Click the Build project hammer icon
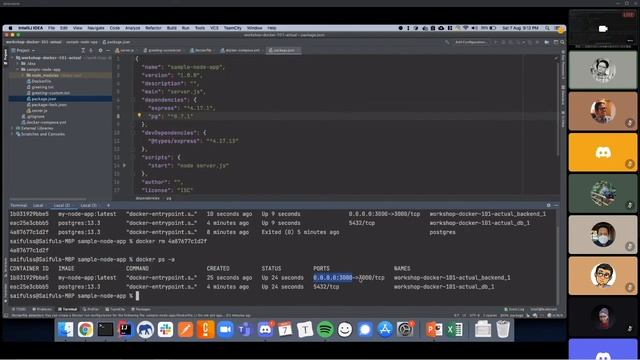Image resolution: width=640 pixels, height=360 pixels. (x=447, y=42)
